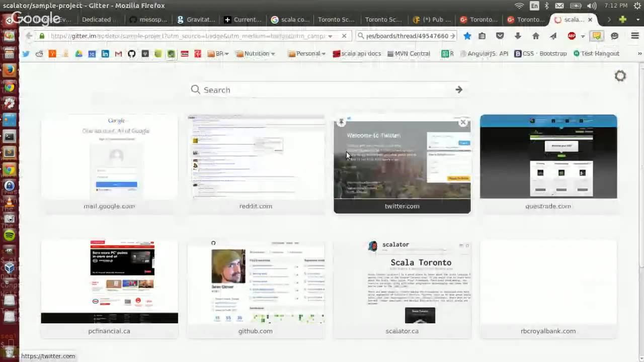Viewport: 644px width, 362px height.
Task: Open the scalator.ca tile
Action: [402, 289]
